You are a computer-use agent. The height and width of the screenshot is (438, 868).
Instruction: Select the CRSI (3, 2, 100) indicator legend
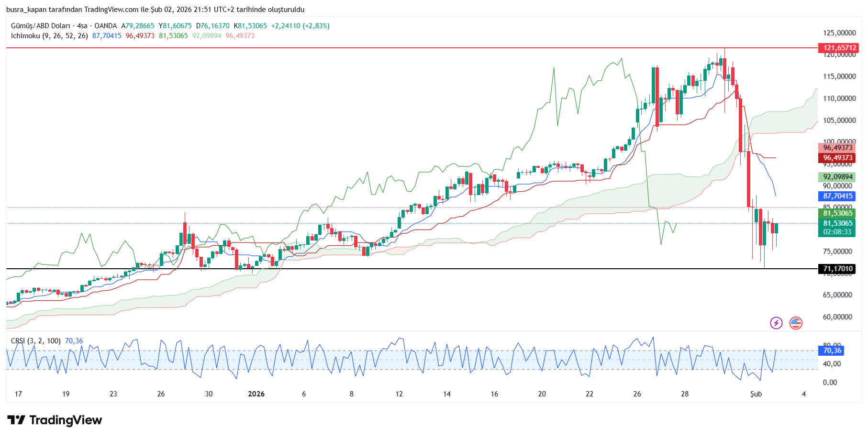click(36, 341)
